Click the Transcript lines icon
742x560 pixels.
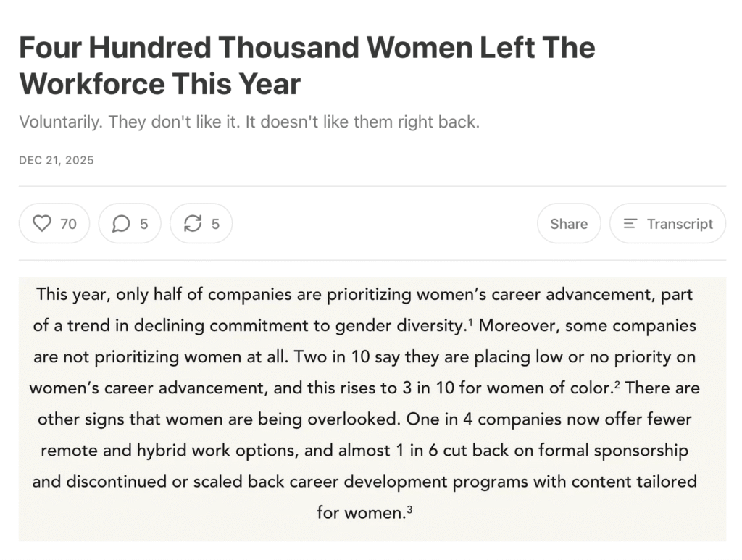(630, 224)
